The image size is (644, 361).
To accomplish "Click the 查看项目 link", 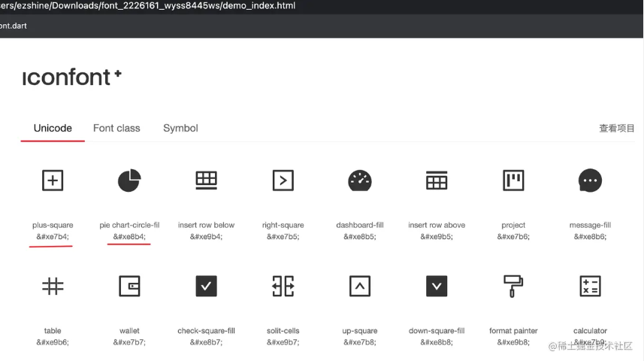I will click(616, 129).
